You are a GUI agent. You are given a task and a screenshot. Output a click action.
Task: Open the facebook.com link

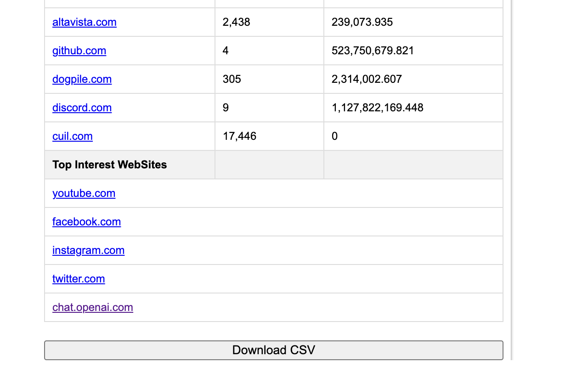point(86,222)
